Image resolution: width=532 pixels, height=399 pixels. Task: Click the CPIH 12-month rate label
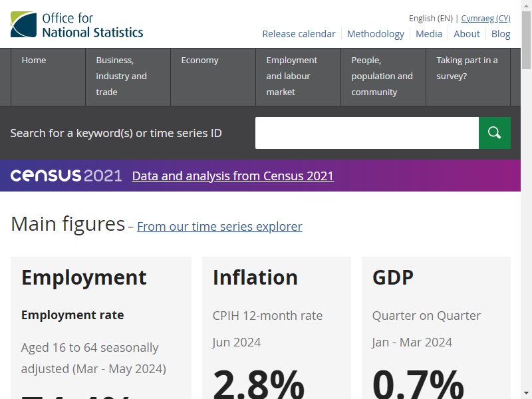pyautogui.click(x=267, y=315)
